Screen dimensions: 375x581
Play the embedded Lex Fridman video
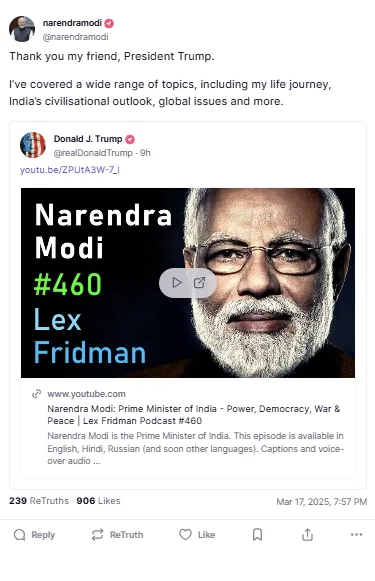(x=177, y=283)
